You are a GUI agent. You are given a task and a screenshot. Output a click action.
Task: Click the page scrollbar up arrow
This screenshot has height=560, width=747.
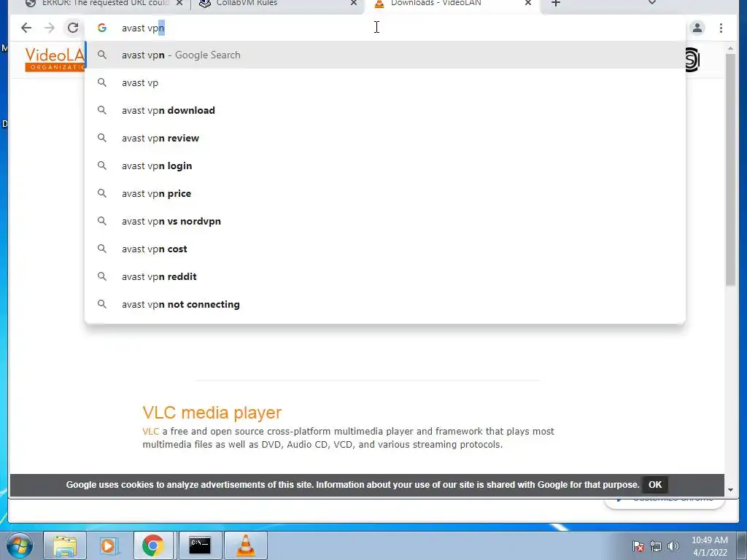730,49
